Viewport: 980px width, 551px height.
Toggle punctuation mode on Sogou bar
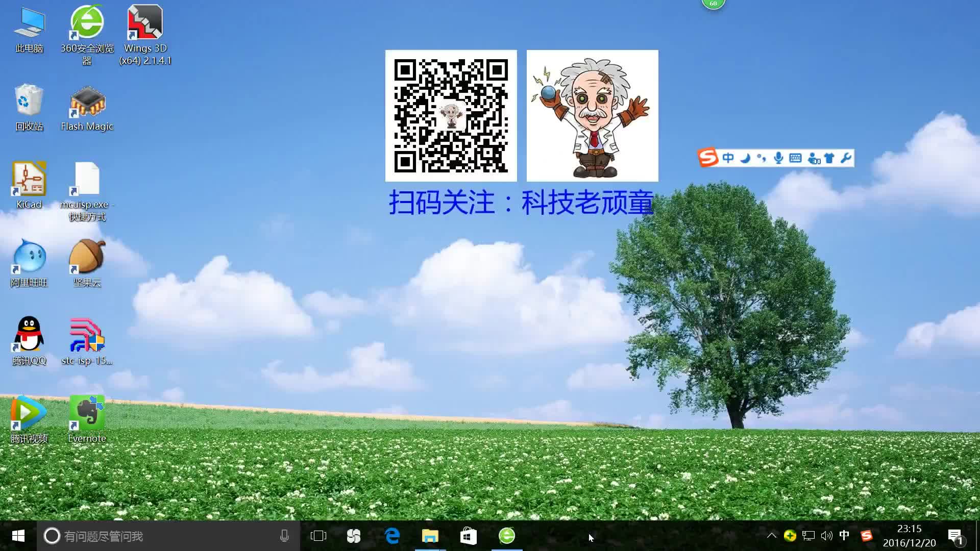point(762,158)
